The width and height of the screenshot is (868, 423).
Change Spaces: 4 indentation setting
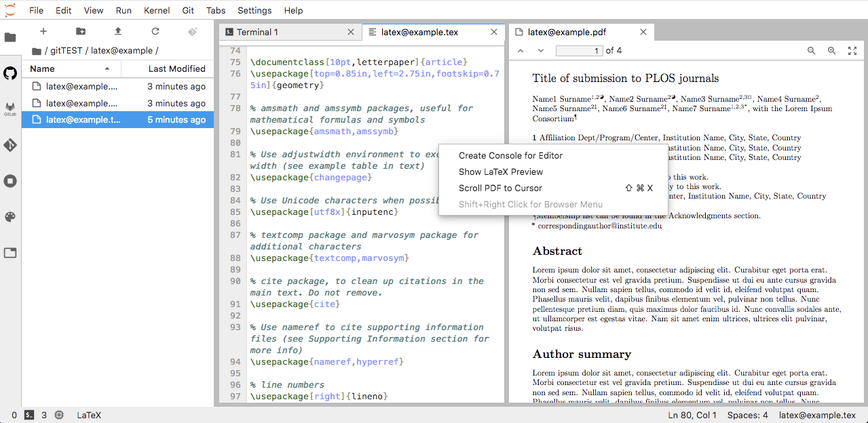pyautogui.click(x=748, y=415)
